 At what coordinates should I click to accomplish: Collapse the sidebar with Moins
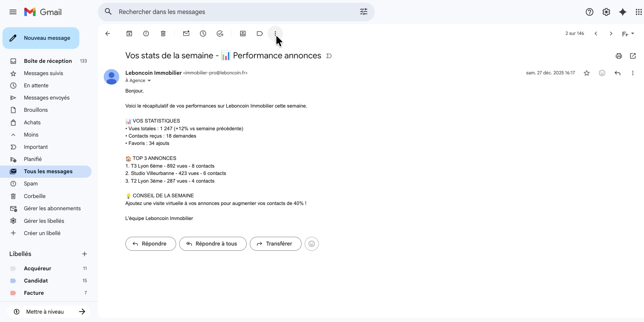click(x=31, y=135)
